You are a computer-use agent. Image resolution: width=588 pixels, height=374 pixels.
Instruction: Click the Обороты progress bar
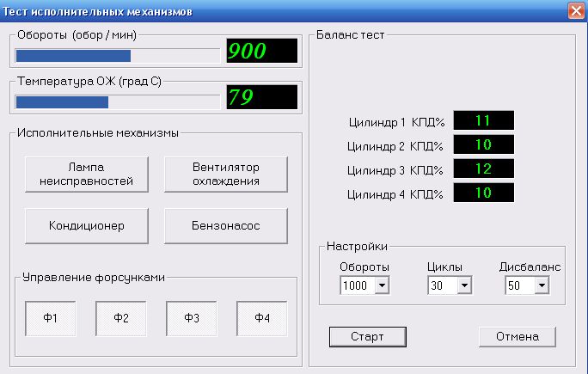click(118, 56)
